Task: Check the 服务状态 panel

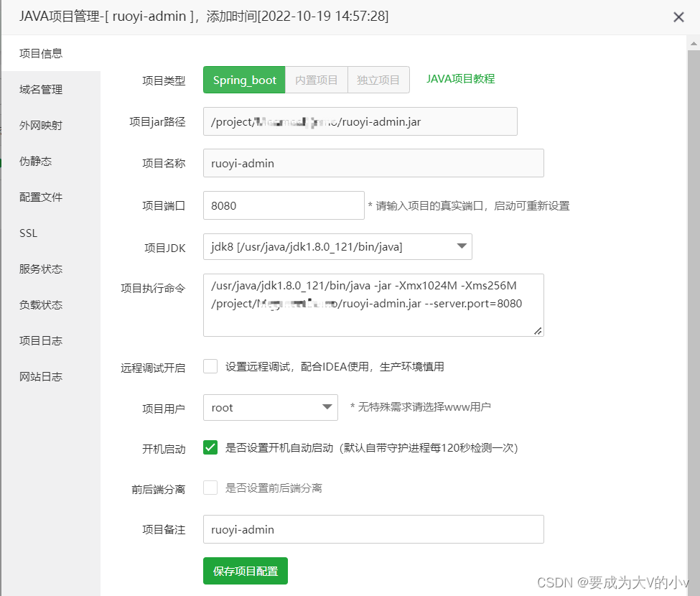Action: (40, 269)
